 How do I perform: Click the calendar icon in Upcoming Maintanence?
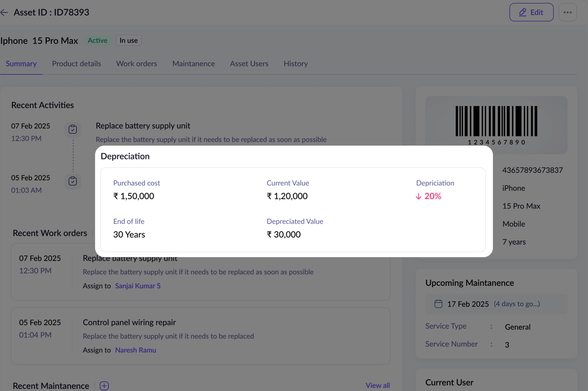pos(438,304)
